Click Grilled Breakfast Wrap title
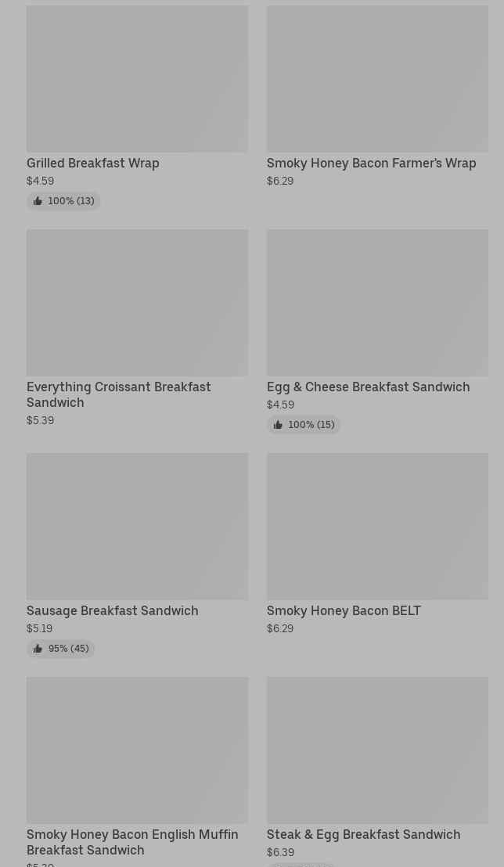This screenshot has height=867, width=504. (x=93, y=164)
